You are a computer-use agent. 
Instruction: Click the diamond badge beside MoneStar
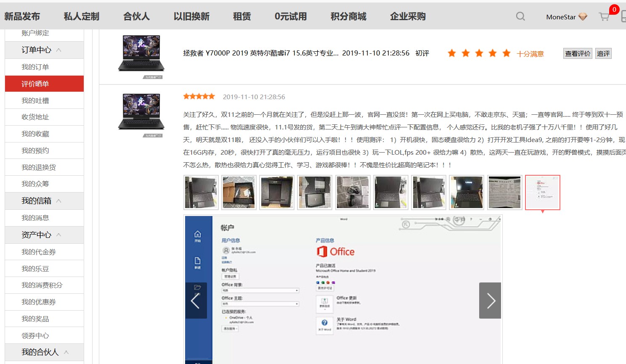[583, 17]
